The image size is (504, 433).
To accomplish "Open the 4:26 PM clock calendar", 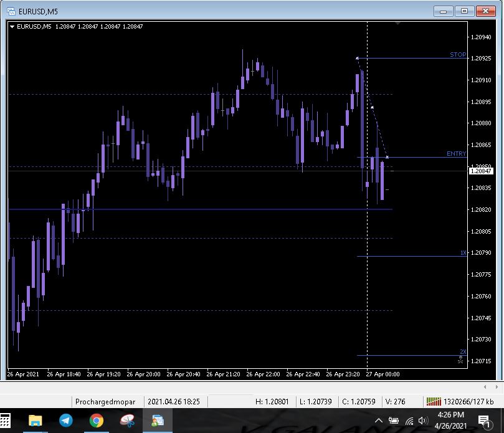I will point(450,421).
